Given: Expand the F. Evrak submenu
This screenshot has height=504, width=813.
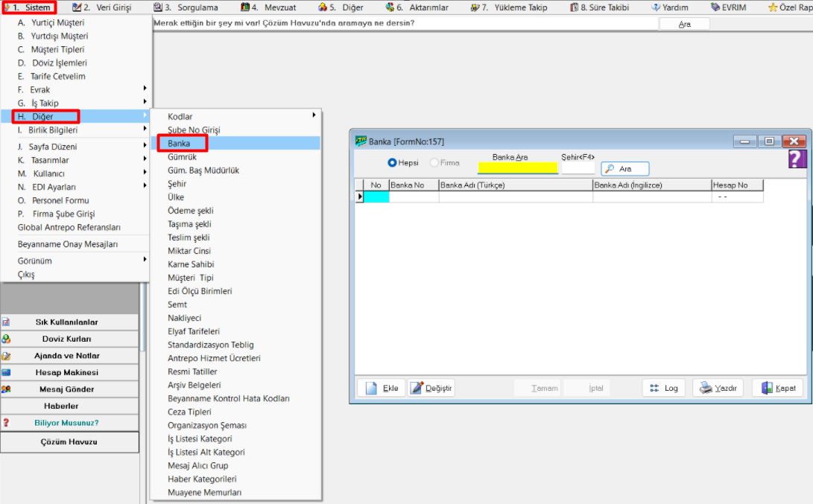Looking at the screenshot, I should click(145, 88).
